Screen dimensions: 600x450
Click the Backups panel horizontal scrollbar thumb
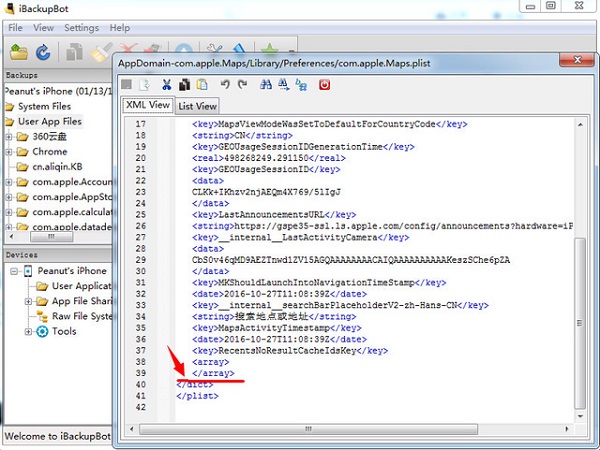point(51,237)
